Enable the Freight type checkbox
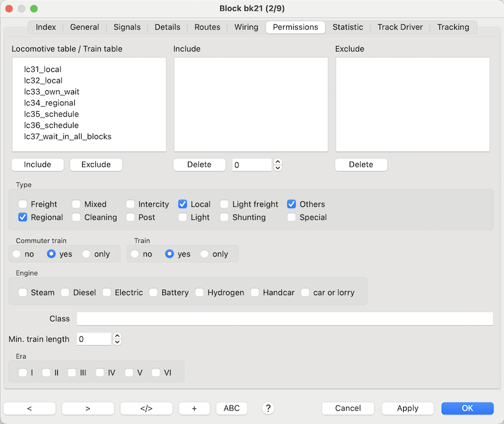Viewport: 504px width, 424px height. click(x=23, y=204)
